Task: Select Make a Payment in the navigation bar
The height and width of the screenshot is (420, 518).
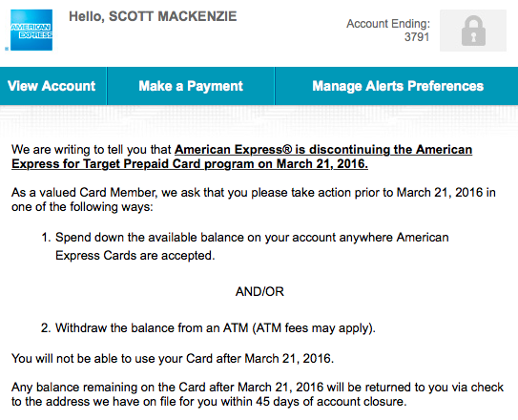Action: [191, 86]
